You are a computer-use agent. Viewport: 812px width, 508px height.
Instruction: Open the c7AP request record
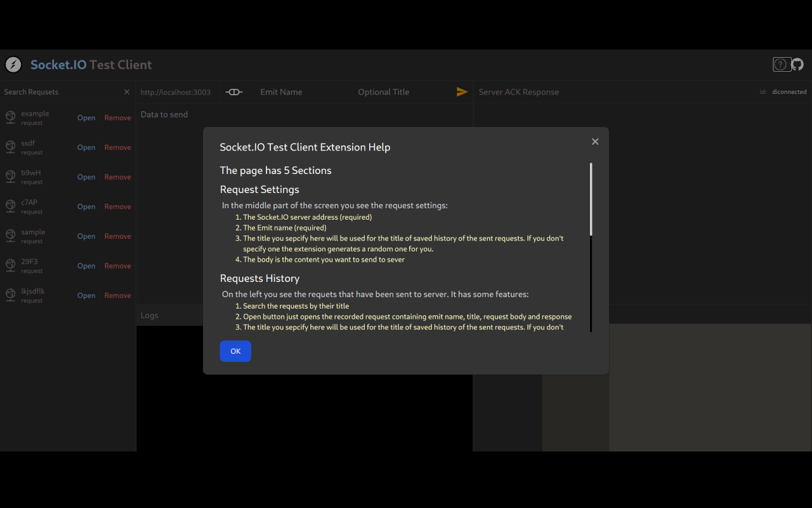tap(86, 206)
